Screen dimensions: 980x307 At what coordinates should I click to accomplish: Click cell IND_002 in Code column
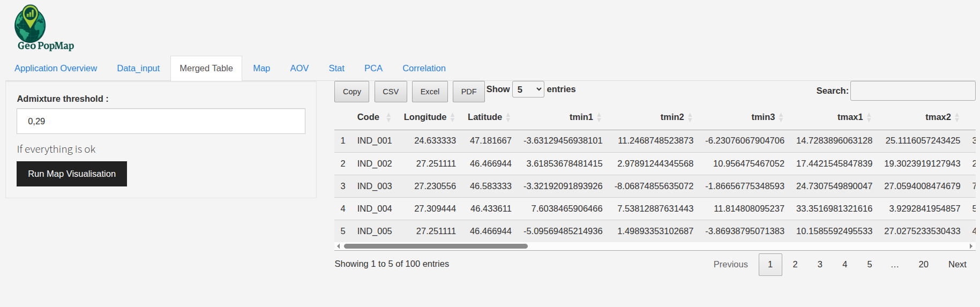375,163
